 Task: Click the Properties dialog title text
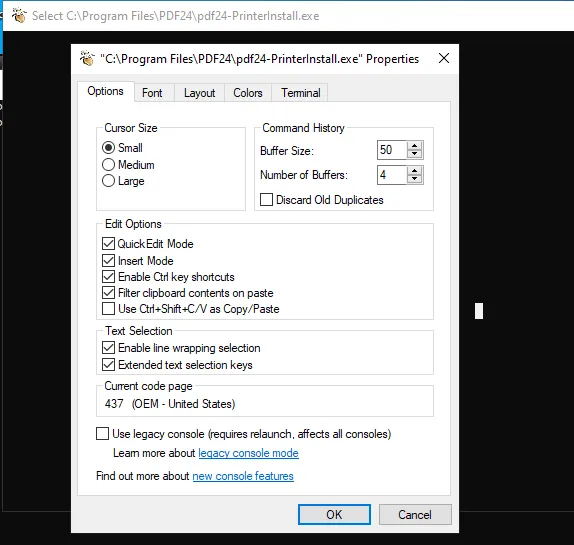point(260,59)
